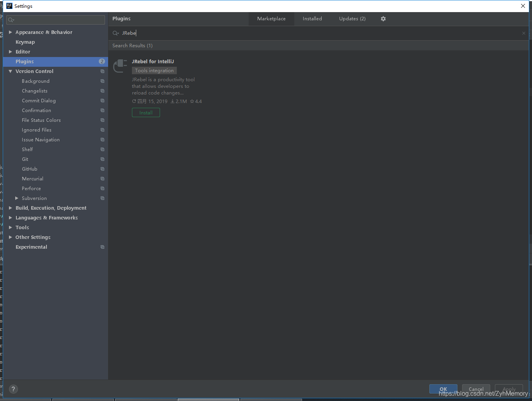Collapse the Version Control section
Viewport: 532px width, 401px height.
tap(11, 71)
